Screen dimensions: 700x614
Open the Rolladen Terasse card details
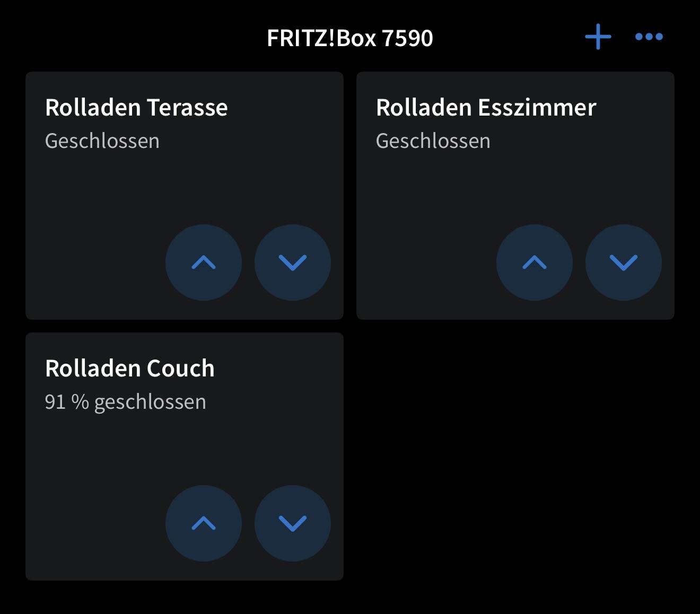coord(136,107)
